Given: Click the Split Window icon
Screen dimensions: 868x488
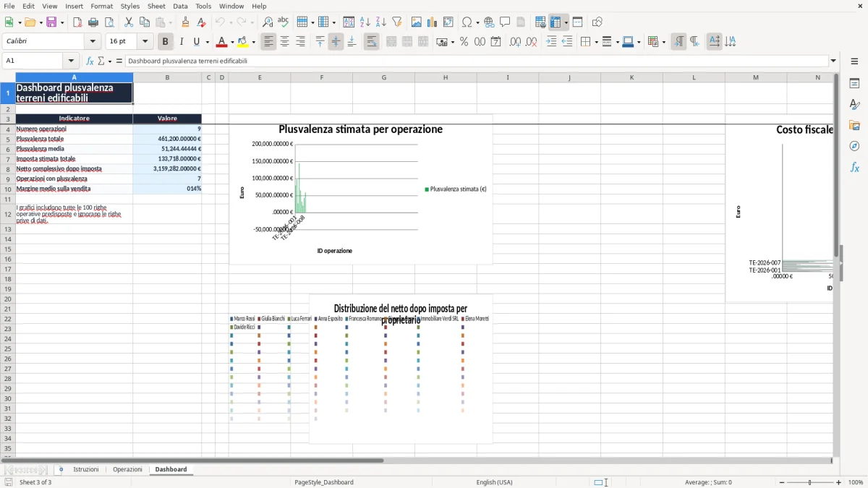Looking at the screenshot, I should point(578,22).
